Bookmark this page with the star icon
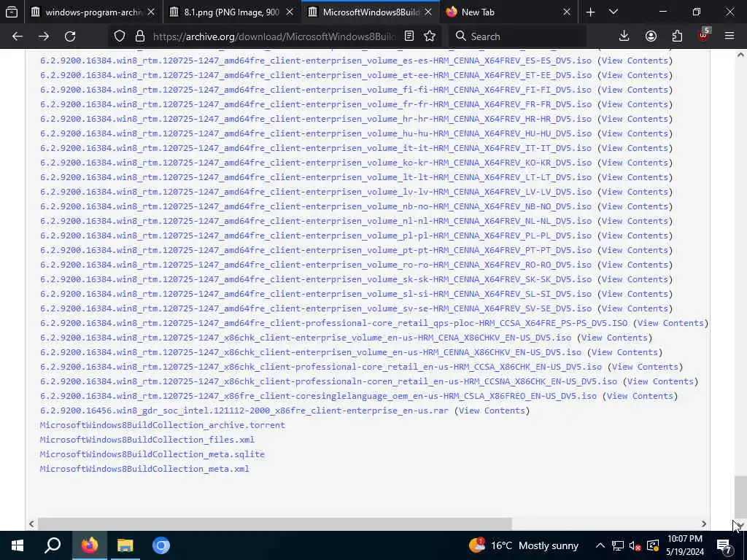The width and height of the screenshot is (747, 560). (430, 36)
